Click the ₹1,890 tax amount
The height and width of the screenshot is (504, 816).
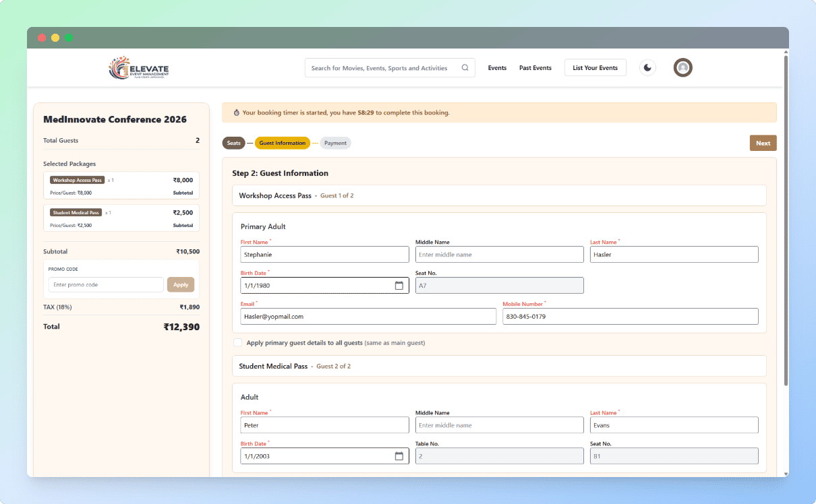[190, 307]
